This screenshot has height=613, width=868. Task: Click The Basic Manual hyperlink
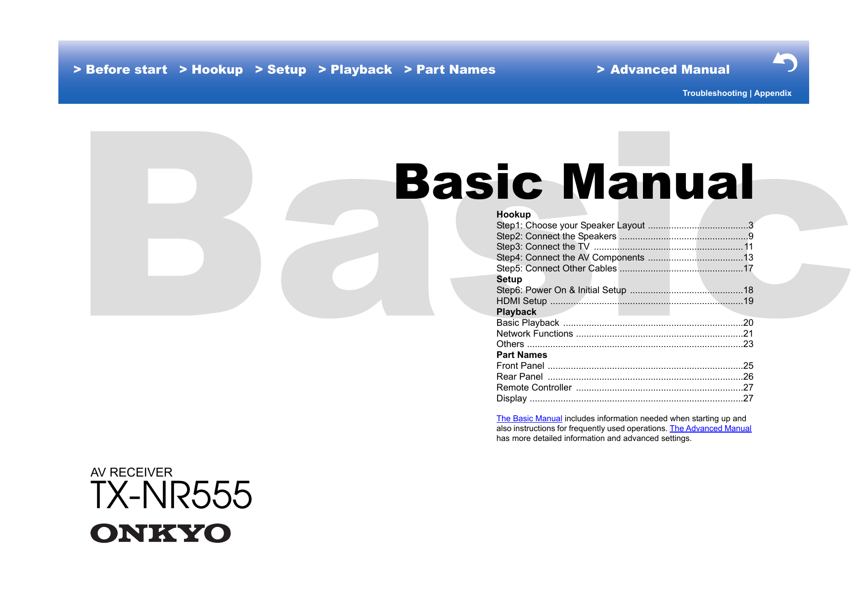529,418
